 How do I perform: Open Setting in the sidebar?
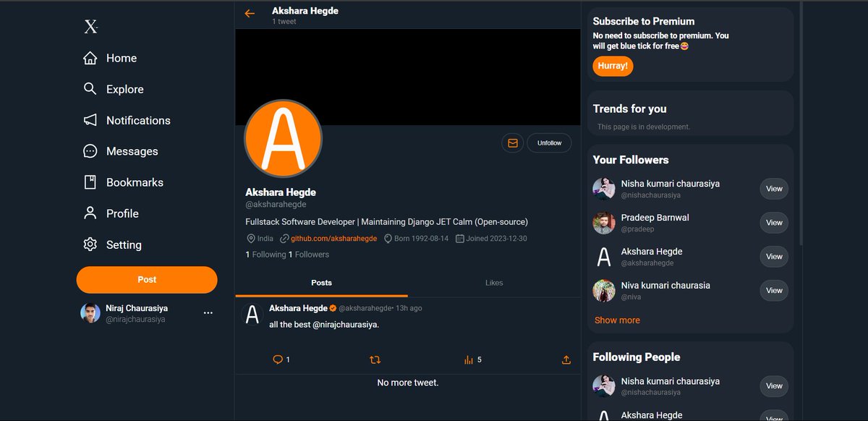(112, 244)
